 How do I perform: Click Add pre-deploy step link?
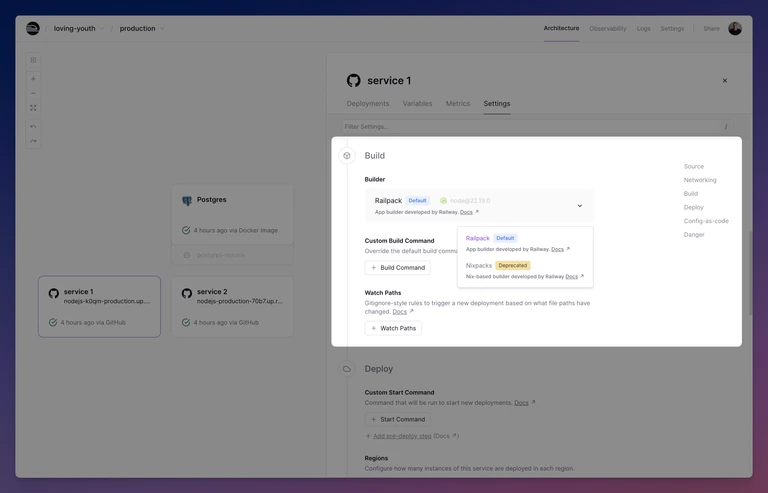(402, 436)
